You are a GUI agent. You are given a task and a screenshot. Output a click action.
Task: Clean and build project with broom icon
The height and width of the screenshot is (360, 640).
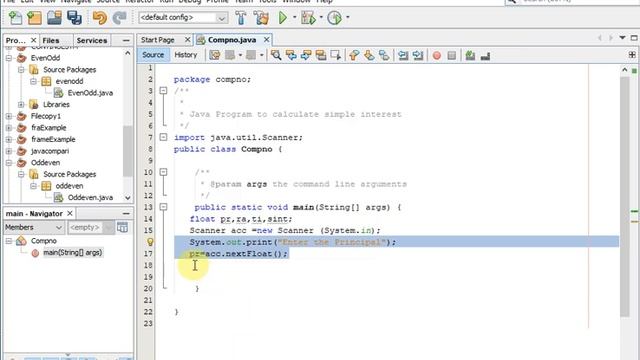(x=261, y=18)
